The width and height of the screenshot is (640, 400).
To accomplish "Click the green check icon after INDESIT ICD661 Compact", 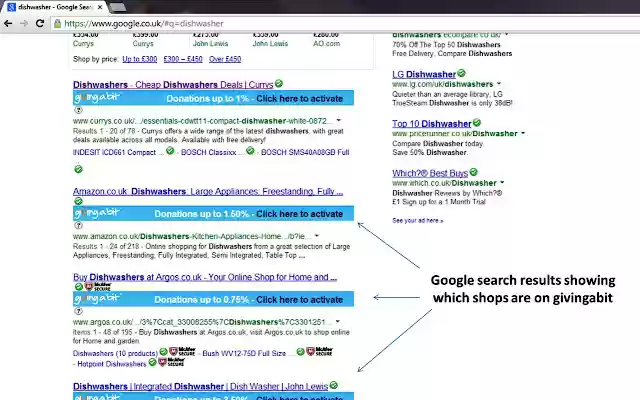I will 170,151.
